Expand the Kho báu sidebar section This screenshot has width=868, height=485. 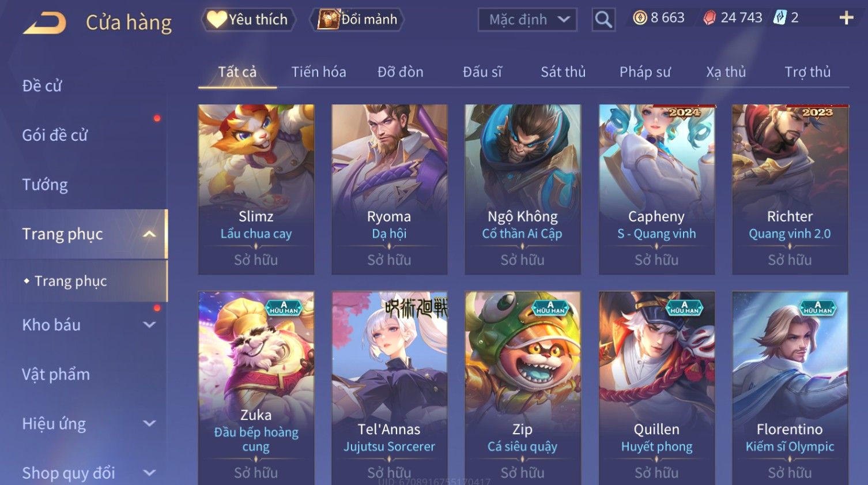coord(149,325)
